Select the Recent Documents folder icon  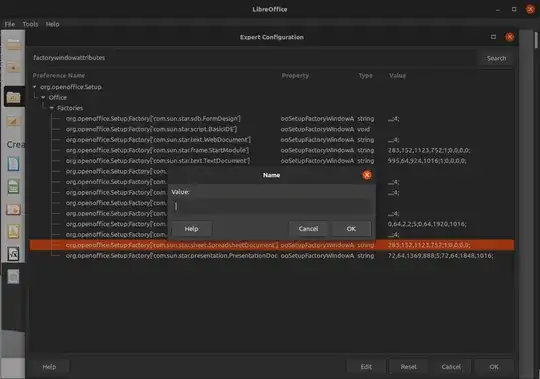coord(13,97)
